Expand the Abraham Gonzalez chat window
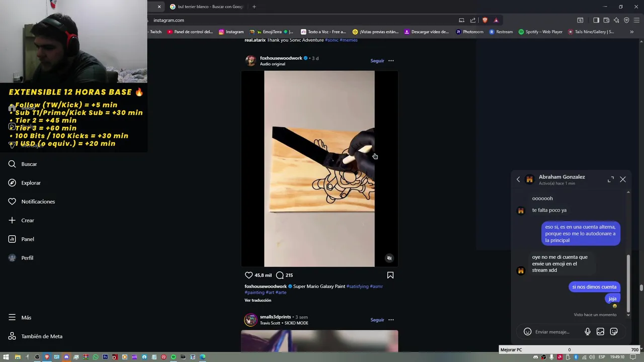The image size is (644, 362). coord(611,179)
